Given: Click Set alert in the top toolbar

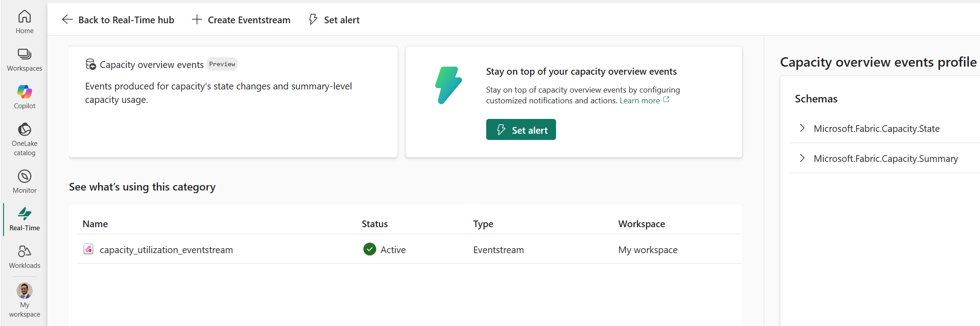Looking at the screenshot, I should pos(334,20).
